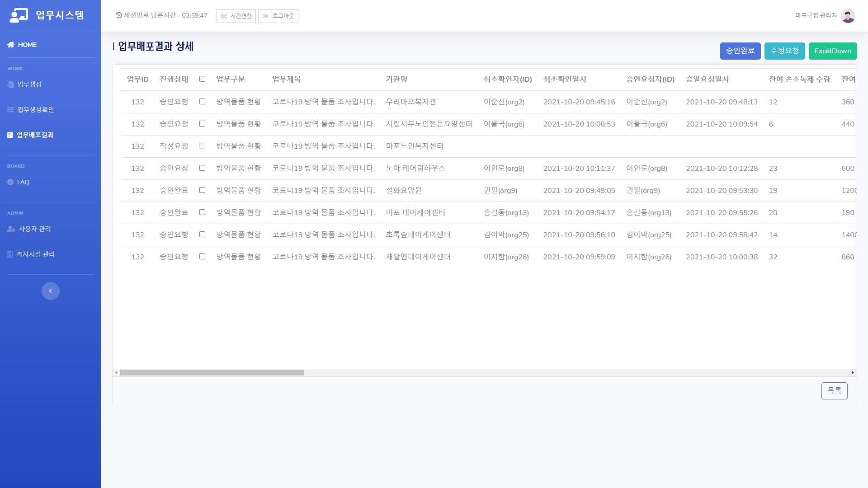Open the FAQ menu item
The image size is (868, 488).
coord(51,182)
